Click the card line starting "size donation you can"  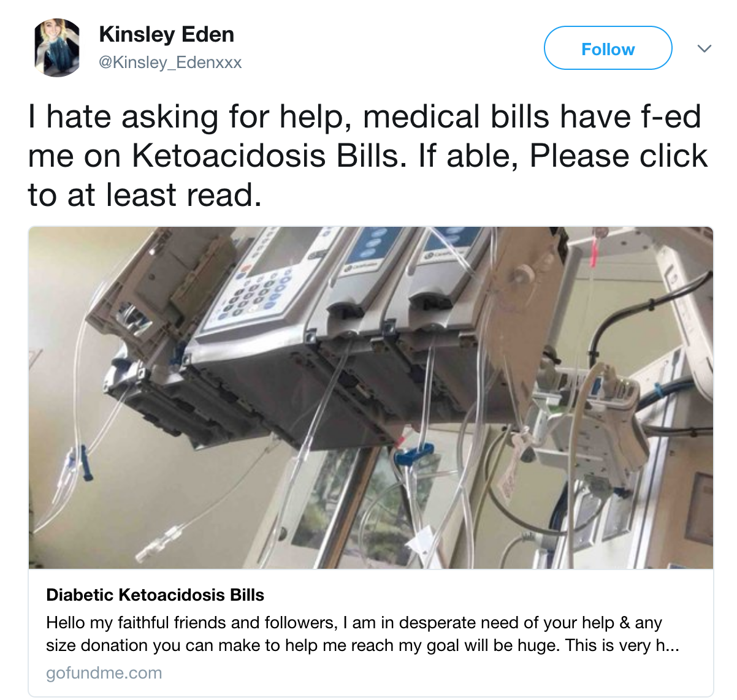(x=362, y=645)
